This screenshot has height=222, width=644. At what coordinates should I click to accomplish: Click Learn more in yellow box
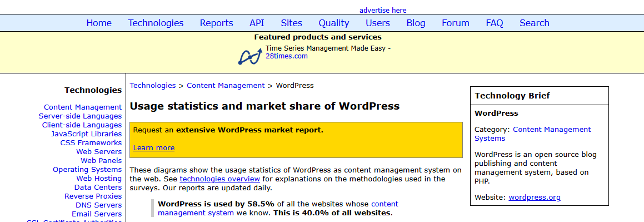[x=153, y=147]
